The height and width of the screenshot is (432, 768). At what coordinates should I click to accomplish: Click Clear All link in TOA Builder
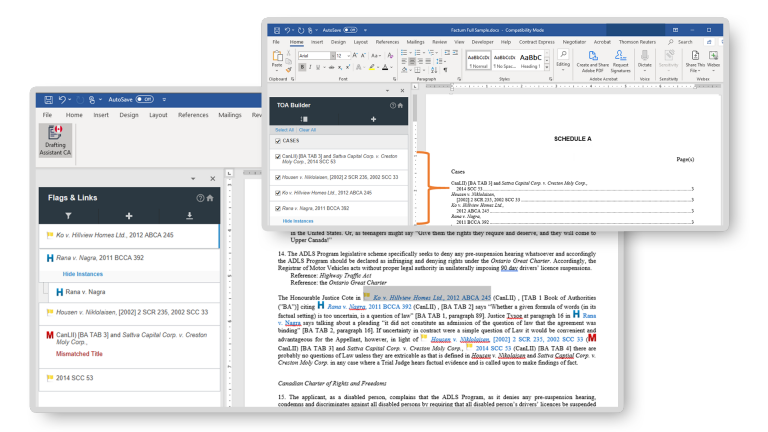coord(307,130)
